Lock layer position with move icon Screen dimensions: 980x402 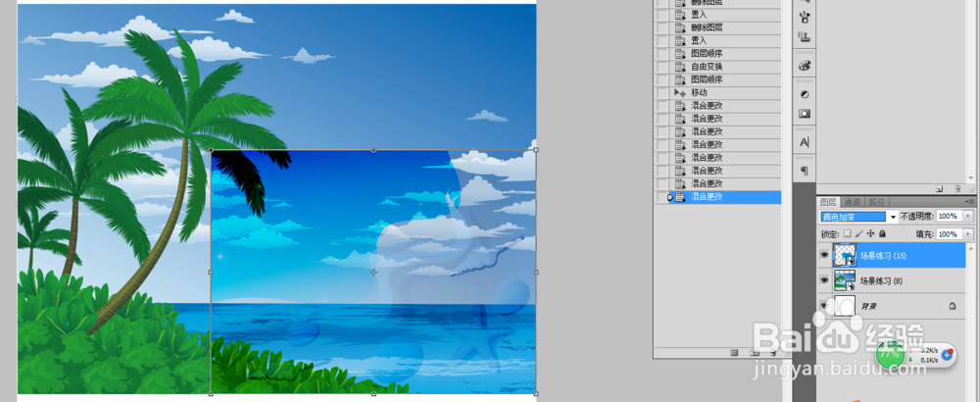pos(870,233)
